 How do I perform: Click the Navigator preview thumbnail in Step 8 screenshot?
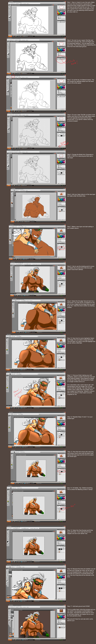click(x=61, y=267)
